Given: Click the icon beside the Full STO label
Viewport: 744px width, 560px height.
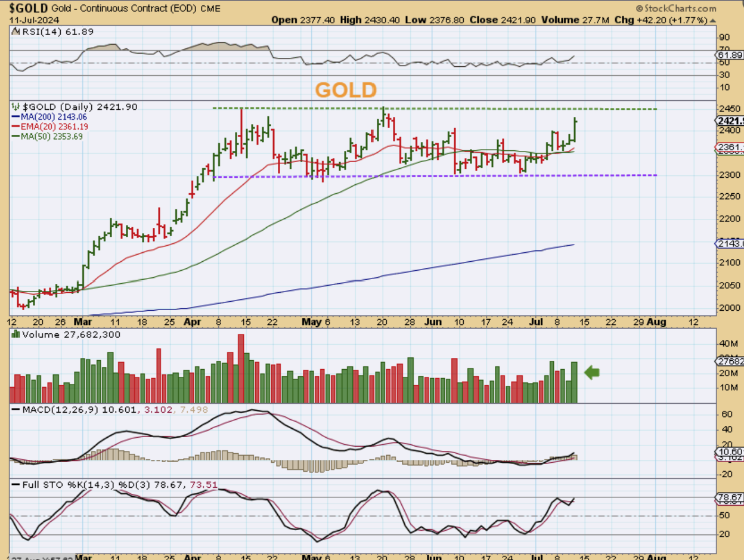Looking at the screenshot, I should pos(15,485).
